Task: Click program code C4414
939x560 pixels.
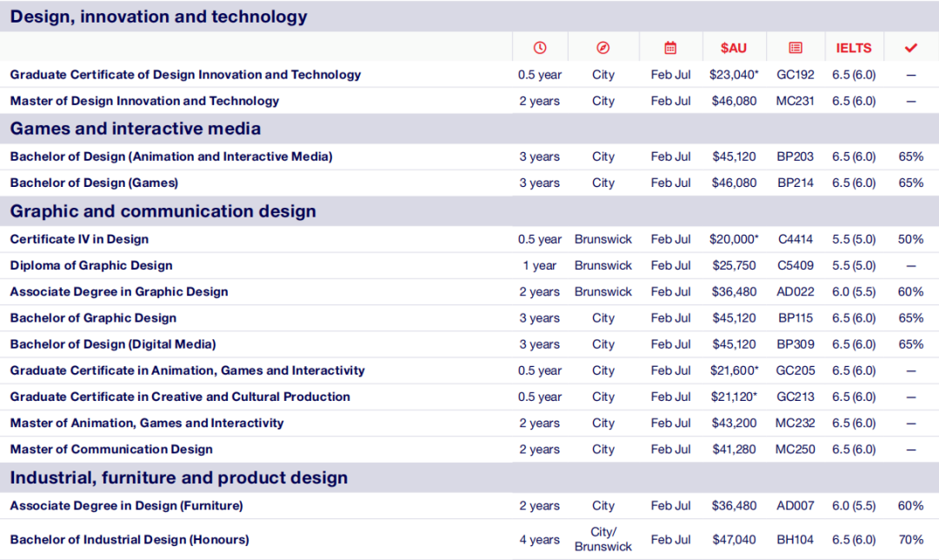Action: tap(796, 240)
